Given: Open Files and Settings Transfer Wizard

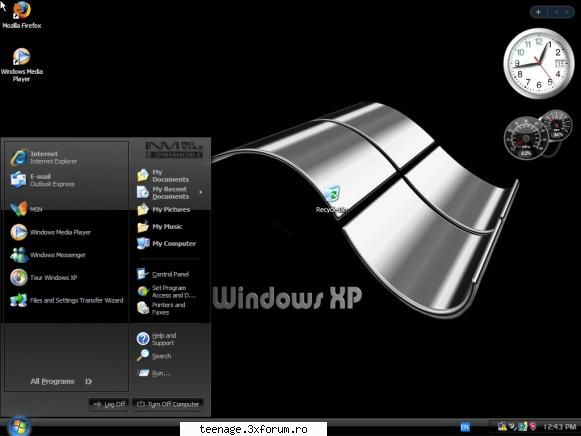Looking at the screenshot, I should click(66, 300).
